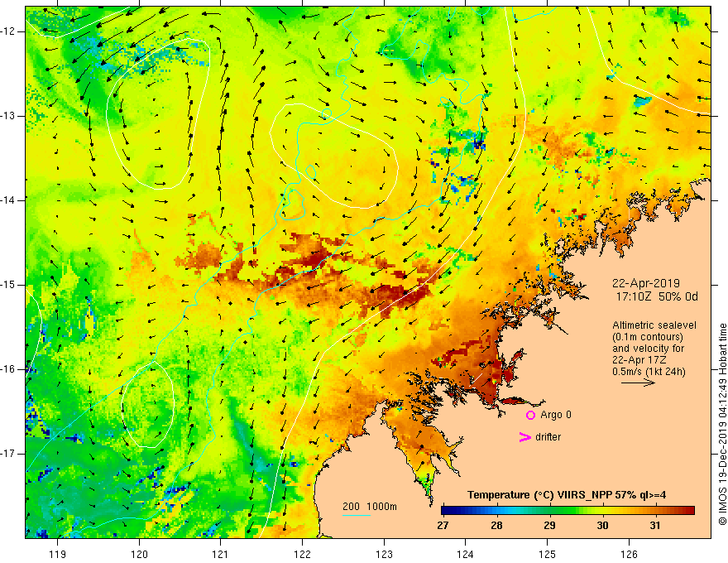Click the colorbar tick label '29'
The width and height of the screenshot is (728, 563).
point(549,526)
